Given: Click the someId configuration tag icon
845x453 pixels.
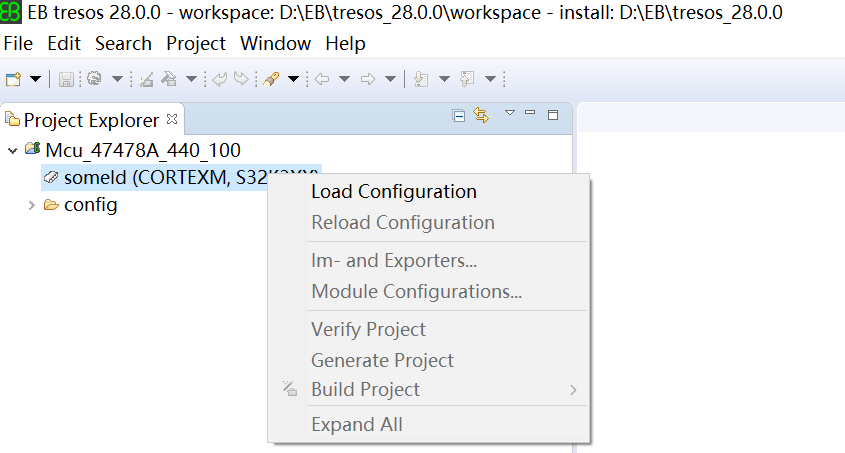Looking at the screenshot, I should (51, 177).
